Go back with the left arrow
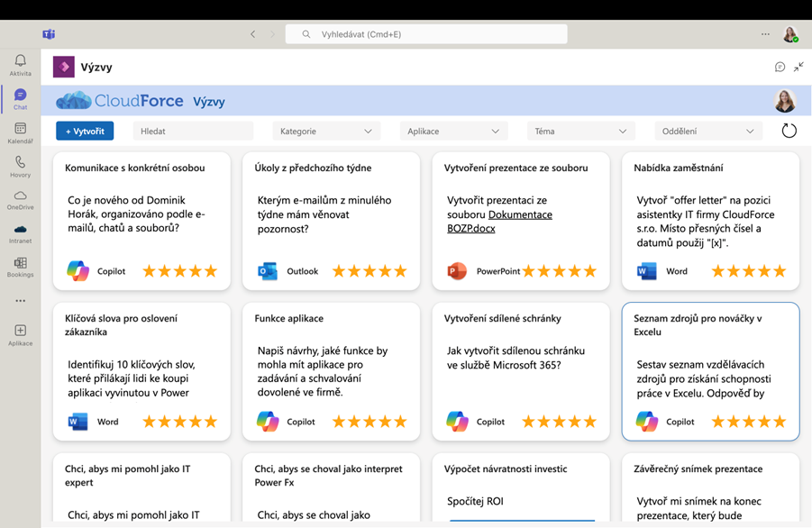Screen dimensions: 812x528 pyautogui.click(x=252, y=34)
